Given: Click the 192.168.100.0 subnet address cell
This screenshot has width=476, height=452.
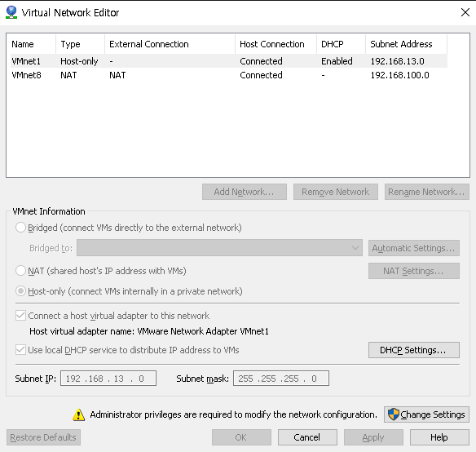Looking at the screenshot, I should pos(399,75).
